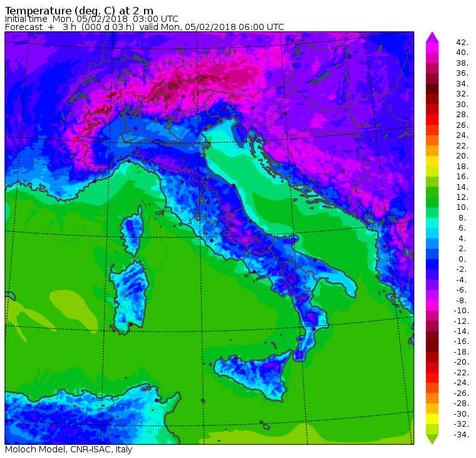Click the "-24." legend label
This screenshot has width=476, height=458.
[x=461, y=383]
